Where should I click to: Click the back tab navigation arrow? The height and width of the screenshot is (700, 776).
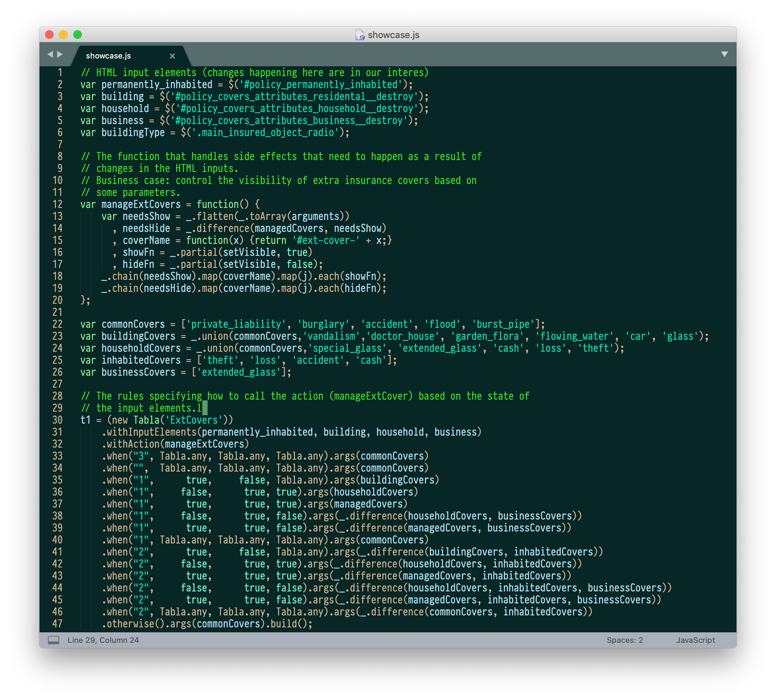click(x=50, y=54)
